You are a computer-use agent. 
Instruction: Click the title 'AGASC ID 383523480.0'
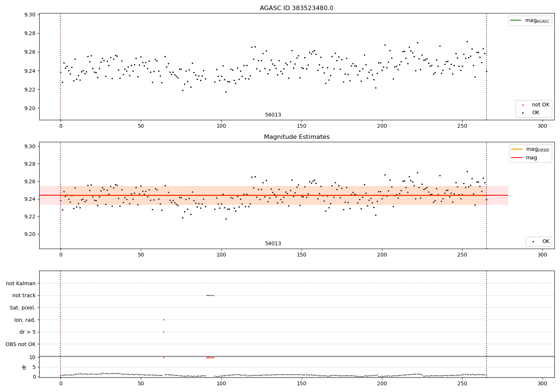coord(296,8)
